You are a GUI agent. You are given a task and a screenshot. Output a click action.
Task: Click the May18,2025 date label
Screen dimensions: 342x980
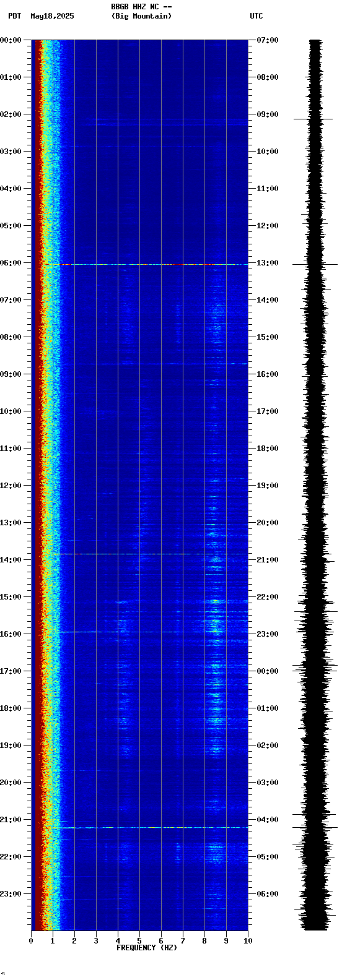[x=52, y=16]
